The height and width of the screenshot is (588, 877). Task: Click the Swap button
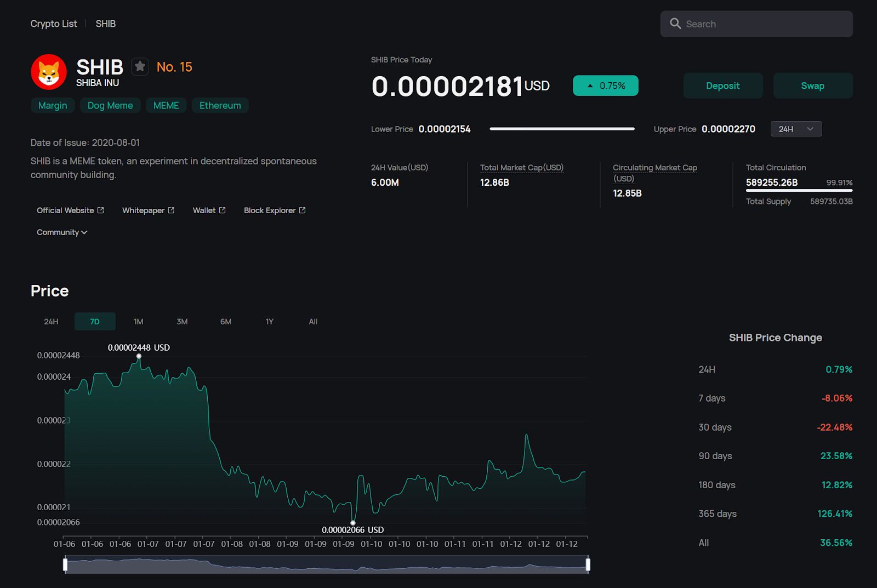[813, 85]
